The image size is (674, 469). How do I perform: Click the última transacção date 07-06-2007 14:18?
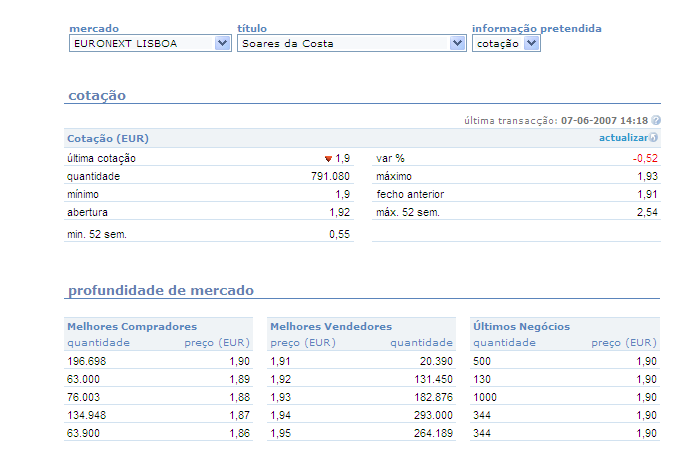(604, 120)
